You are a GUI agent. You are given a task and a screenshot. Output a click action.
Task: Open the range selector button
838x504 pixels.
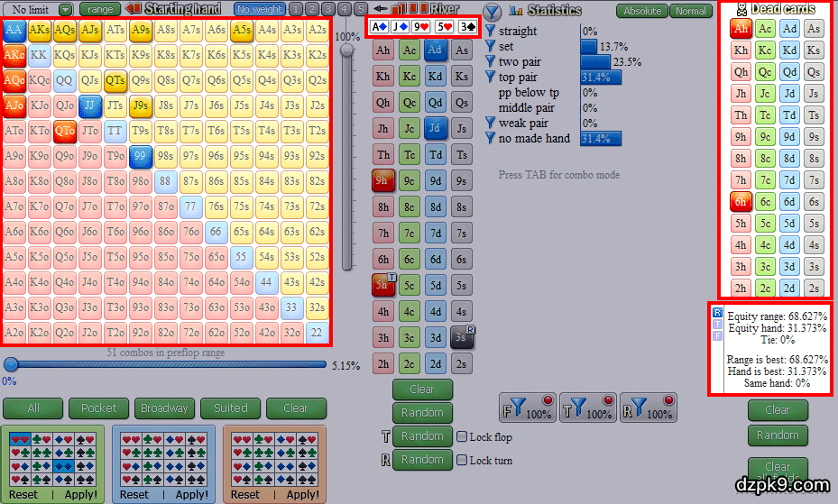100,9
